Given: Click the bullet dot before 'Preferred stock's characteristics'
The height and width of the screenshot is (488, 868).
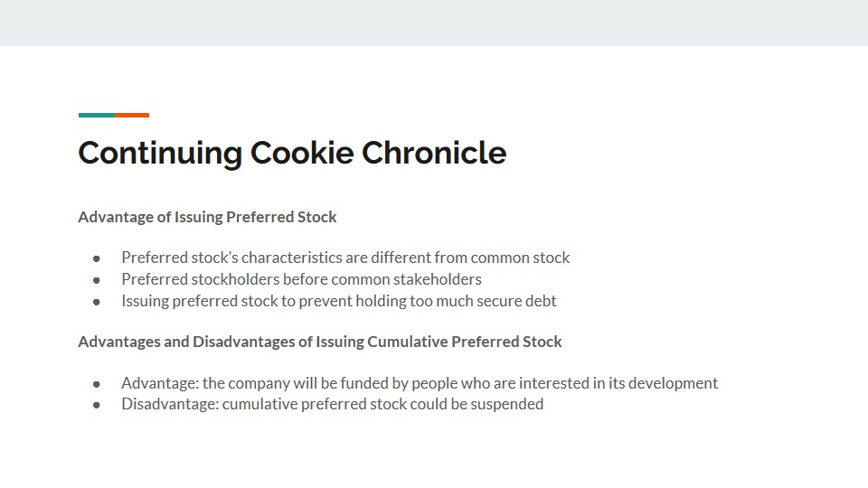Looking at the screenshot, I should (96, 258).
